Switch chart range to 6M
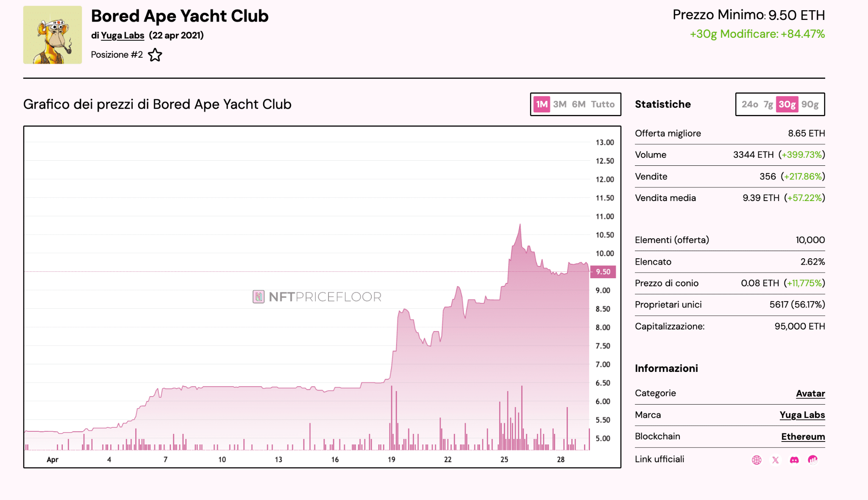This screenshot has height=500, width=868. pos(579,104)
